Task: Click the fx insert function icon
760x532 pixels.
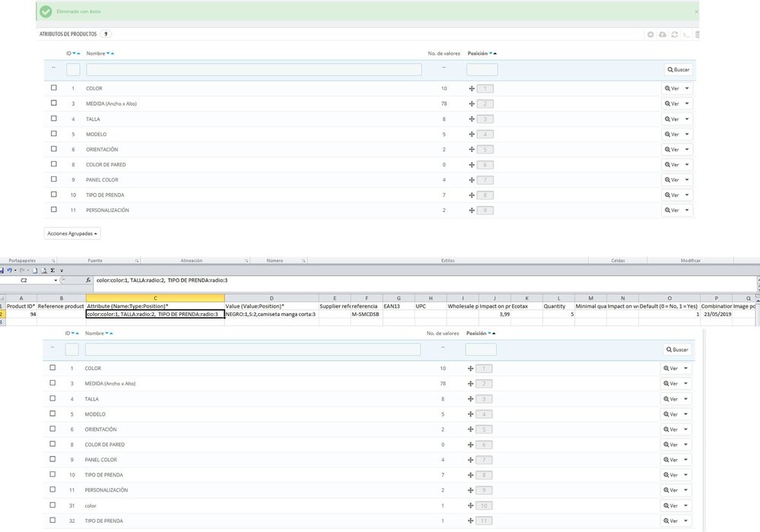Action: tap(88, 280)
